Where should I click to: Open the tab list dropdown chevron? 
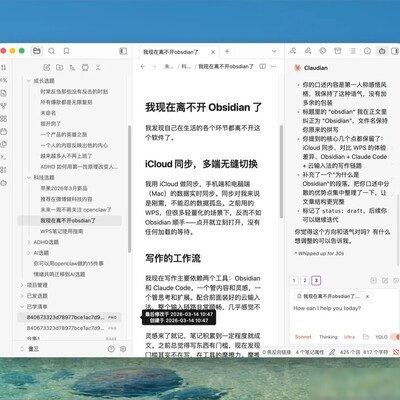(274, 51)
